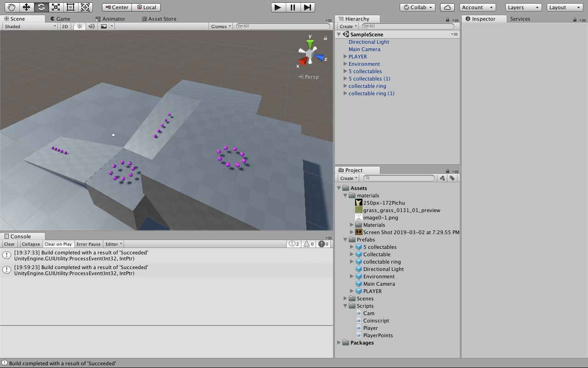Open the Gizmos dropdown

[221, 26]
